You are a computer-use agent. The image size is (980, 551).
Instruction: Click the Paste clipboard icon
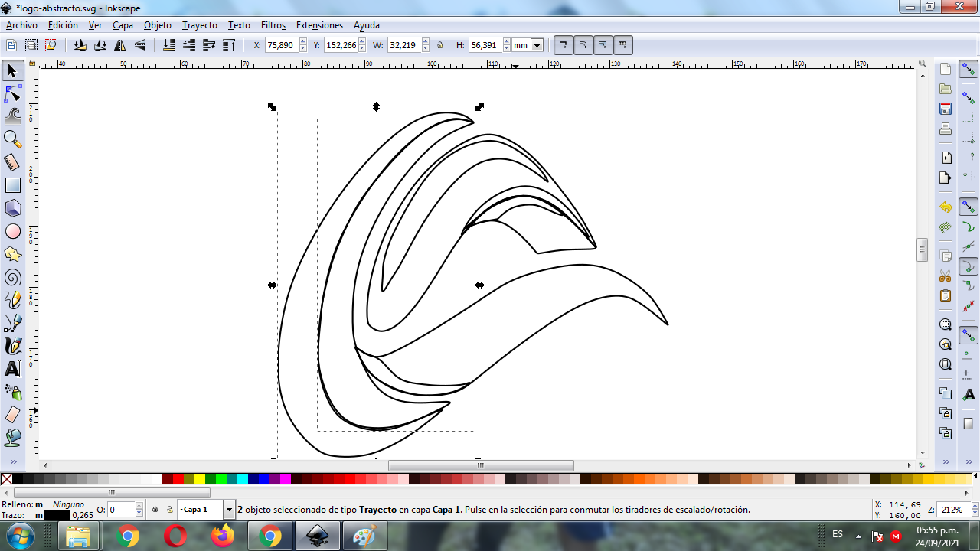click(x=946, y=295)
